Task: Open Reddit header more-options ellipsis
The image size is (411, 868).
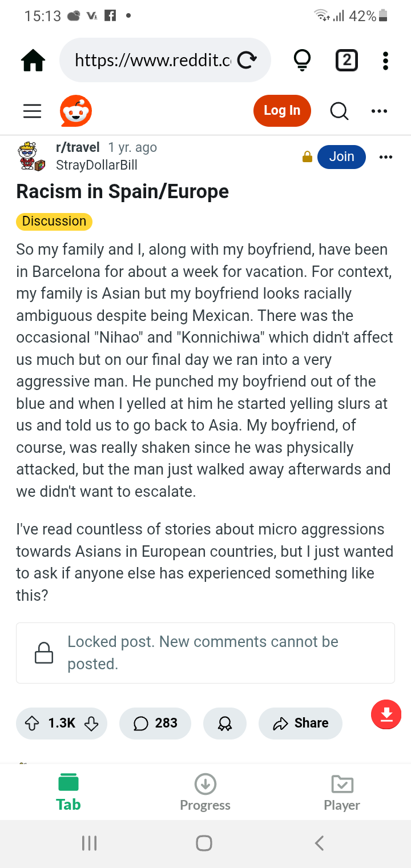Action: [379, 111]
